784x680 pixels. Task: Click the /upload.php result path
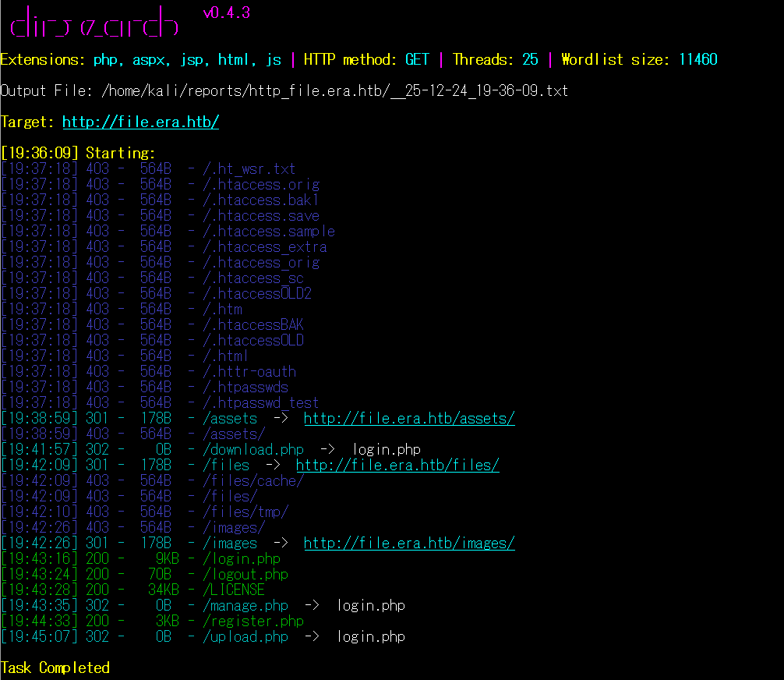[x=245, y=637]
